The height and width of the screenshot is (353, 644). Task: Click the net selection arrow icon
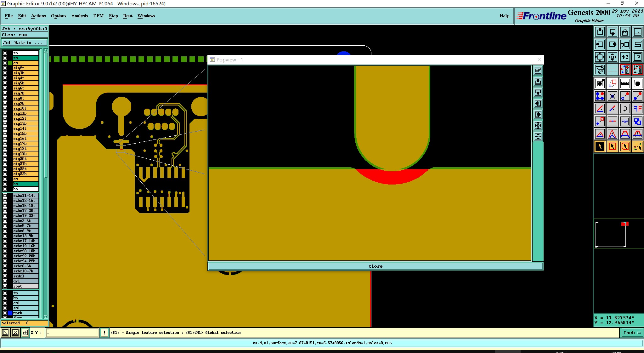[637, 146]
